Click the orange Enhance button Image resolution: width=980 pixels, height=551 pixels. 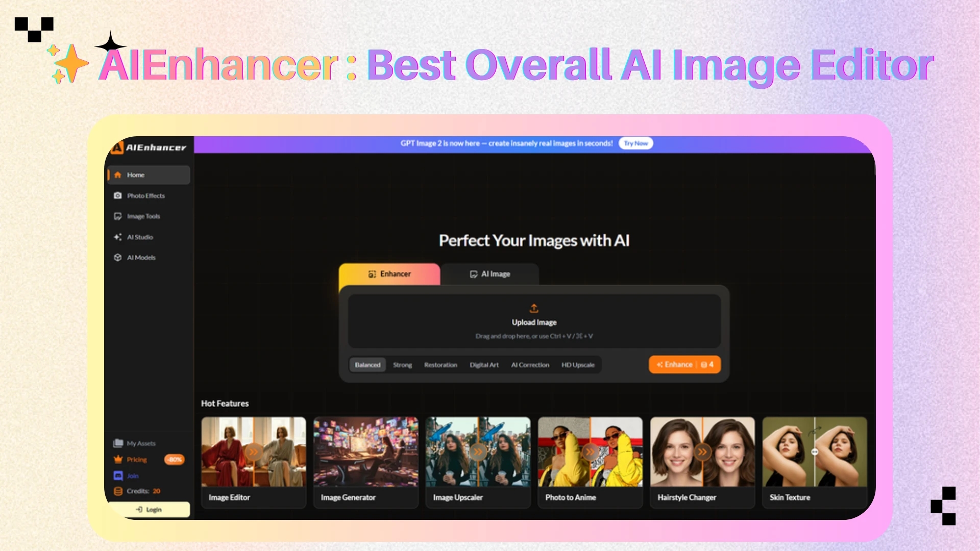684,365
